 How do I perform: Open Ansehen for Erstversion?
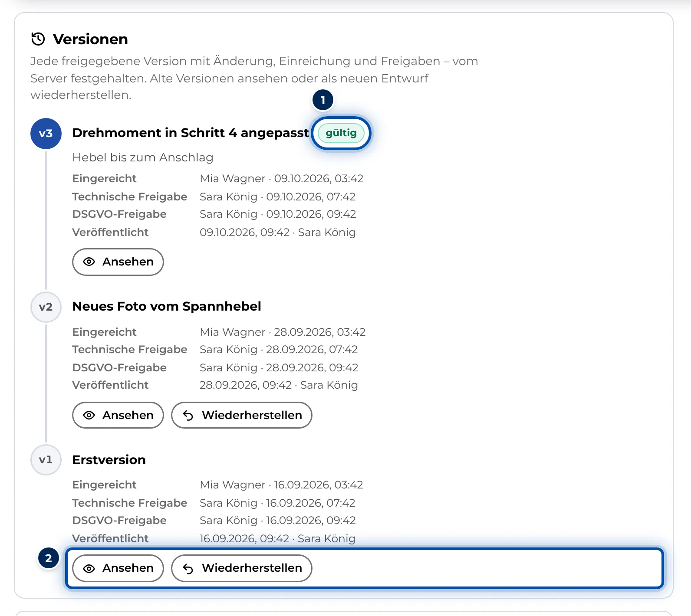(x=118, y=568)
